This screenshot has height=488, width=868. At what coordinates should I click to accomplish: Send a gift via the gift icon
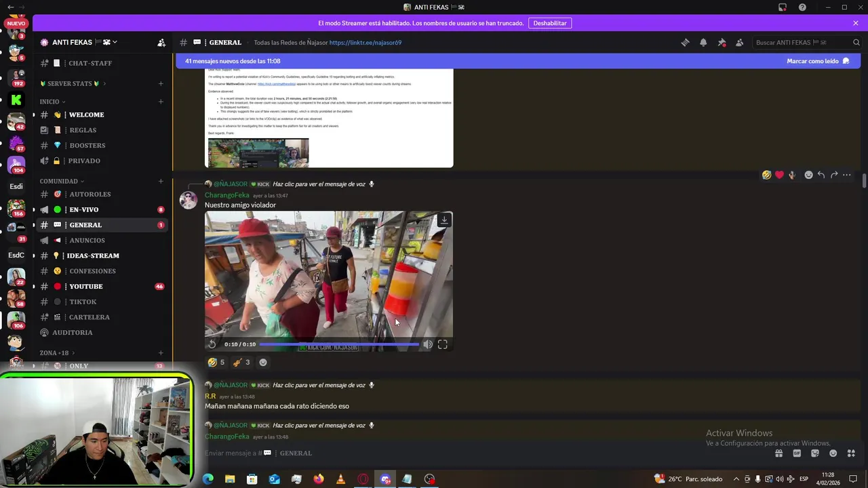[x=779, y=453]
